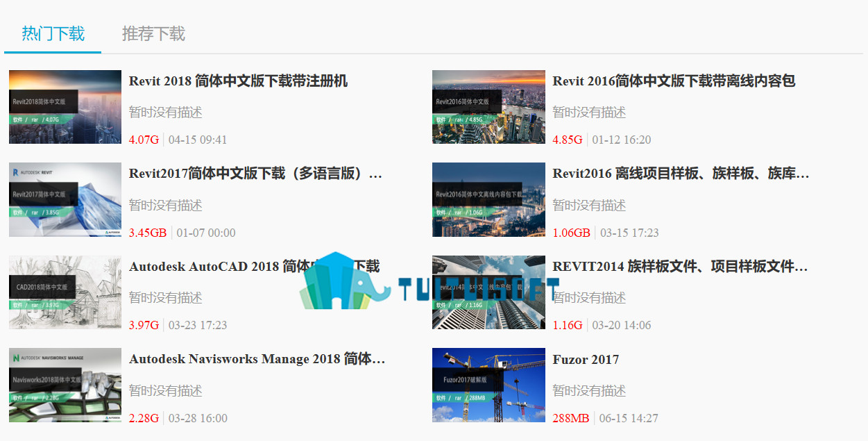This screenshot has width=868, height=441.
Task: Switch to the 热门下载 tab
Action: [53, 33]
